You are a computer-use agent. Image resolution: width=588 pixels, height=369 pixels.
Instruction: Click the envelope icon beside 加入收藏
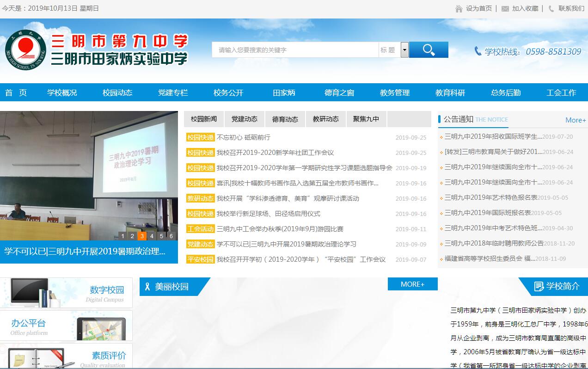pos(505,9)
